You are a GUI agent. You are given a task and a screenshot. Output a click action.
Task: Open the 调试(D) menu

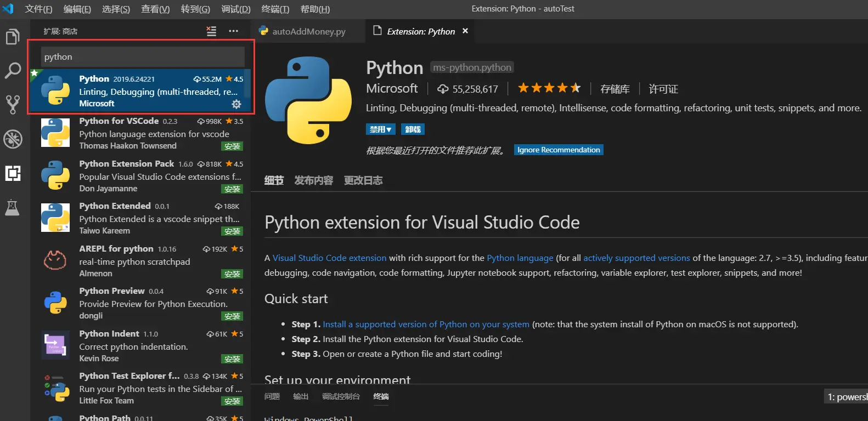[235, 9]
